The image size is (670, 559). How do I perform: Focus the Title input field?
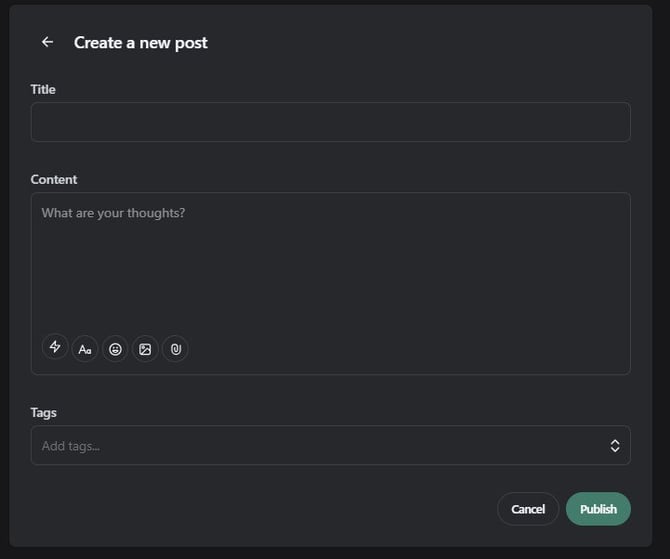(x=330, y=122)
